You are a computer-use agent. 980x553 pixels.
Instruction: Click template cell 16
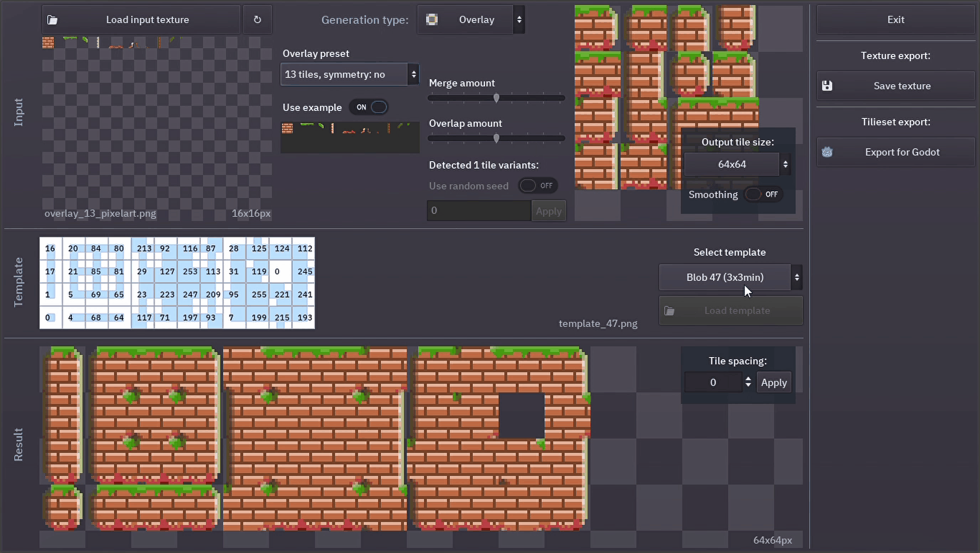[x=50, y=249]
